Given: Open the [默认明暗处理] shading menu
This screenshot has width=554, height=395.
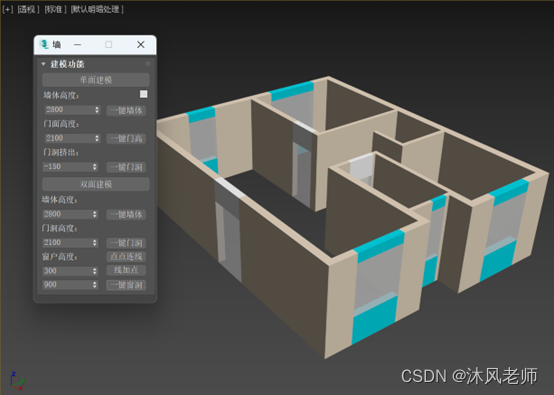Looking at the screenshot, I should pyautogui.click(x=97, y=9).
